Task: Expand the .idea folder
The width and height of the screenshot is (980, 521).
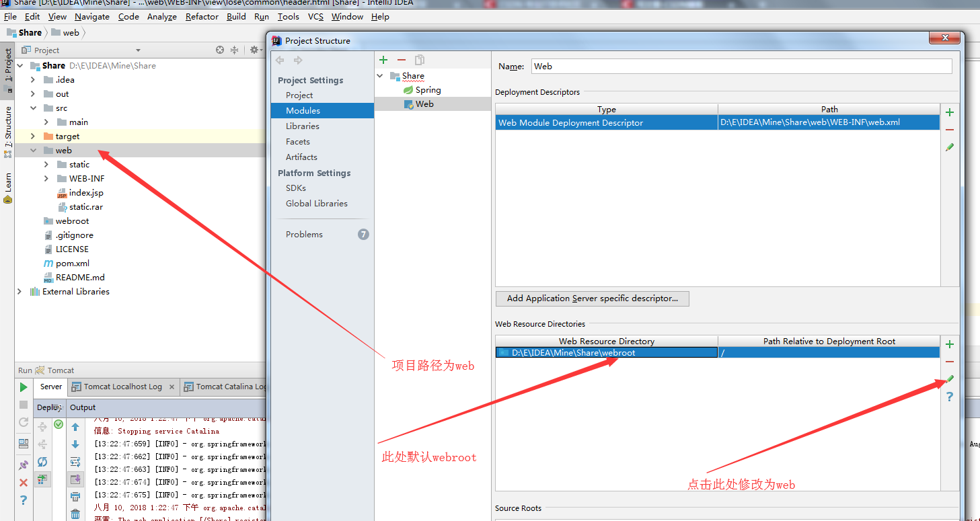Action: (33, 80)
